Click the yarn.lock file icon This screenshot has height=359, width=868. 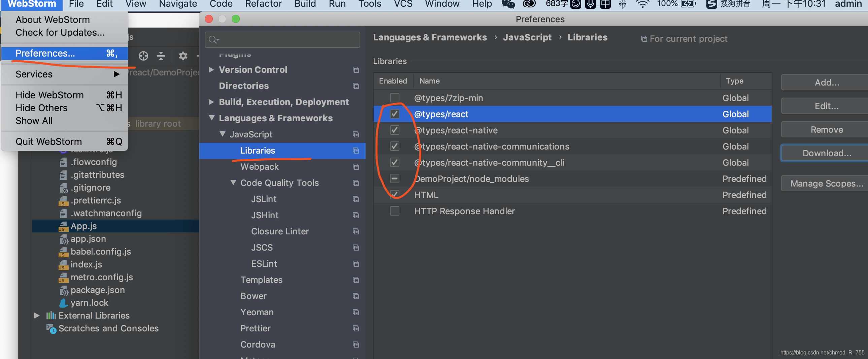click(x=63, y=303)
